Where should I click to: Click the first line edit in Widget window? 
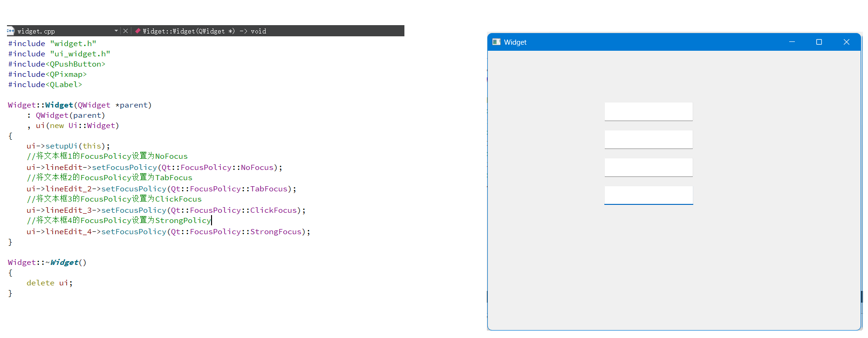tap(649, 112)
